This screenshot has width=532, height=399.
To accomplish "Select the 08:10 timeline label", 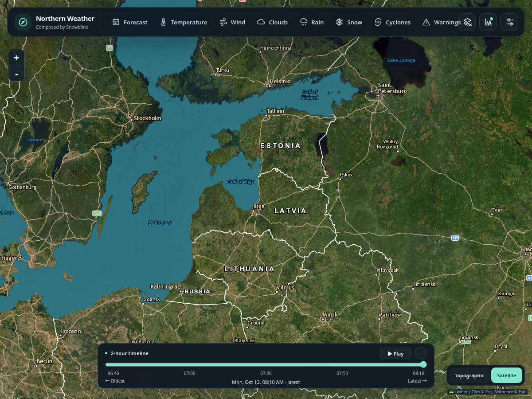I will [x=419, y=373].
